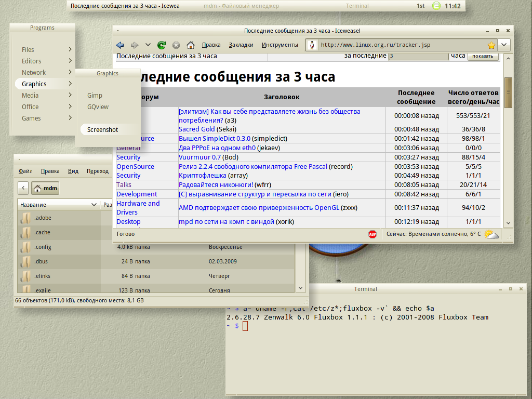Expand the address bar dropdown

pyautogui.click(x=504, y=45)
